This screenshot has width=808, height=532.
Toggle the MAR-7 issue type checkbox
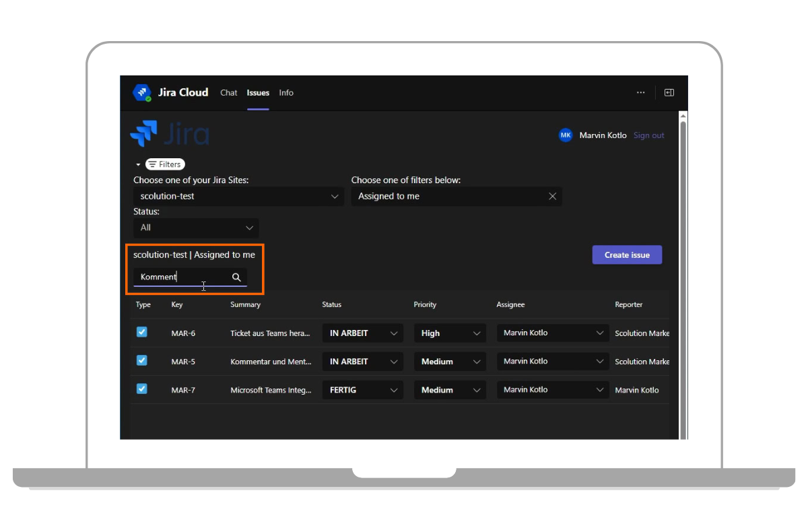[142, 389]
